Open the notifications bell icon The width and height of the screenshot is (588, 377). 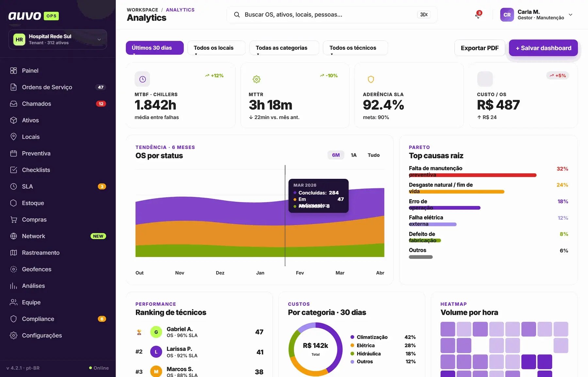pyautogui.click(x=478, y=15)
